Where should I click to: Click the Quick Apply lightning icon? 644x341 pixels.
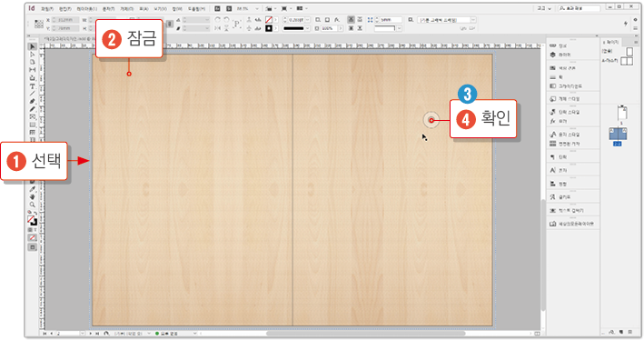coord(626,24)
